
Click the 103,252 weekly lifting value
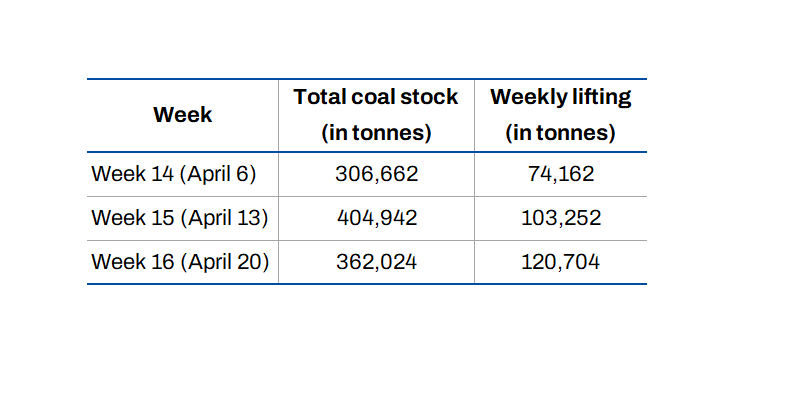(560, 218)
